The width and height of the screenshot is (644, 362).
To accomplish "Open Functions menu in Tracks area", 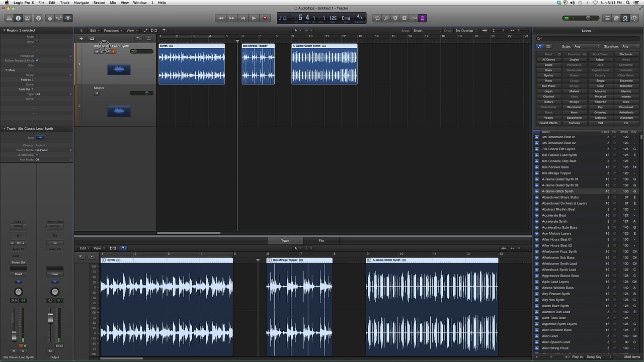I will (113, 31).
